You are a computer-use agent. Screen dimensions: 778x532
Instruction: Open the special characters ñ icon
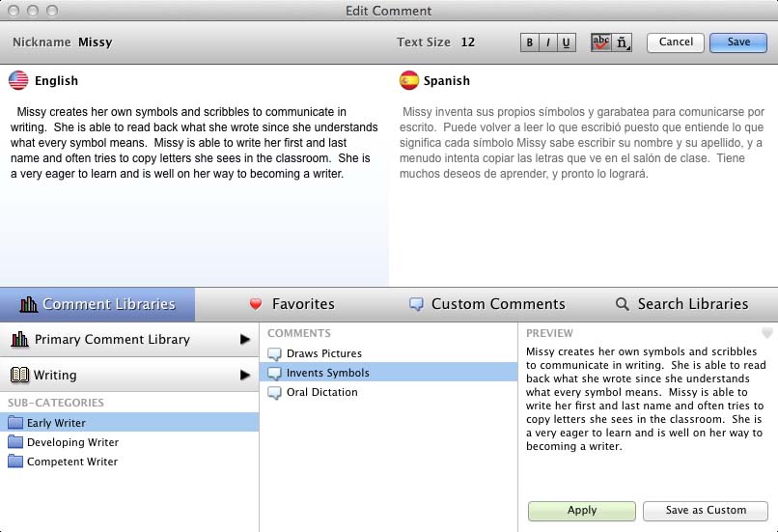click(x=622, y=42)
